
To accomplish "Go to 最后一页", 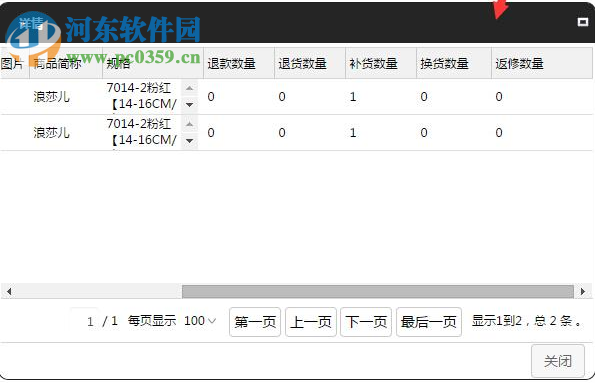I will (x=429, y=322).
